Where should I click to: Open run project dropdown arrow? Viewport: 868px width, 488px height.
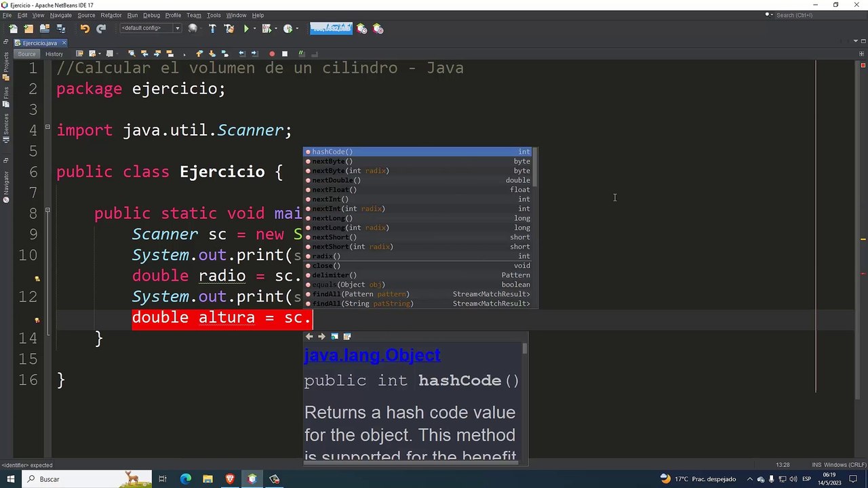(x=254, y=28)
